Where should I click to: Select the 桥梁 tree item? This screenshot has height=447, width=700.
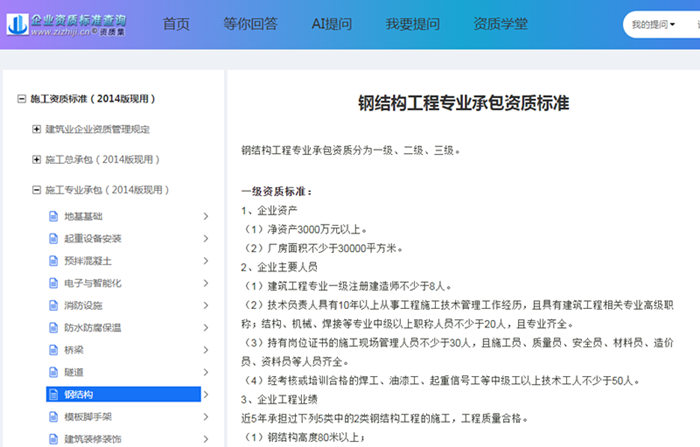coord(74,350)
